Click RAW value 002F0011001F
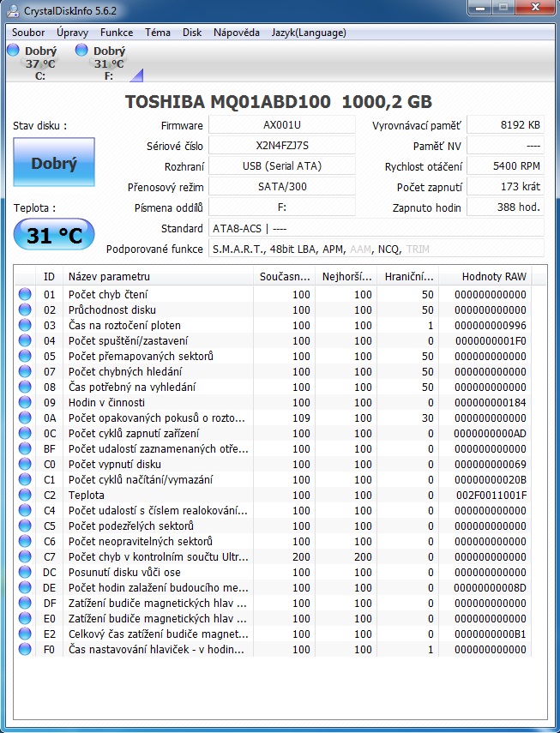The width and height of the screenshot is (560, 733). click(491, 495)
